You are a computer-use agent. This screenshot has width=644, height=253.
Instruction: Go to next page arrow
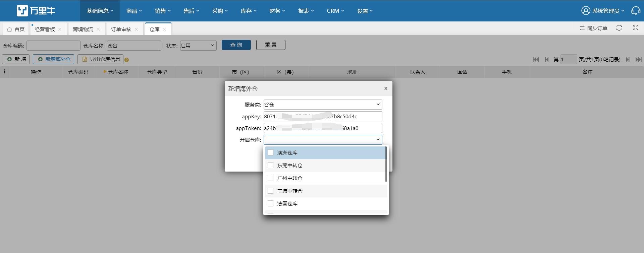628,59
